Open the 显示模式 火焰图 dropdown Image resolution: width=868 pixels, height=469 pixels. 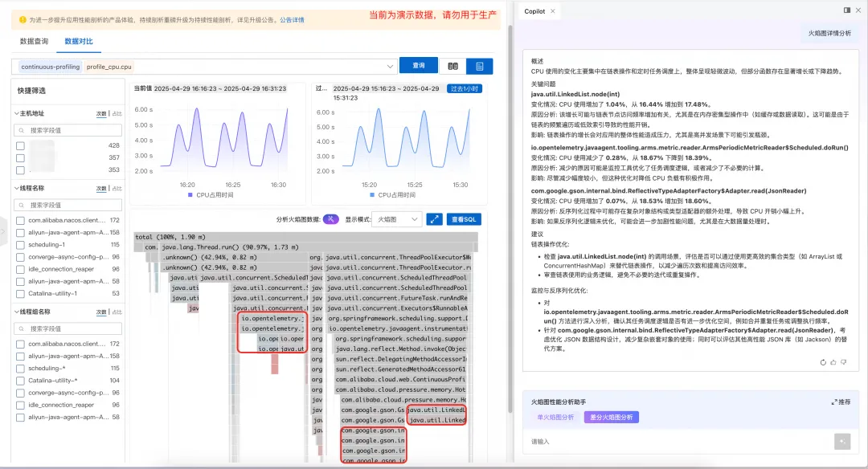coord(397,219)
